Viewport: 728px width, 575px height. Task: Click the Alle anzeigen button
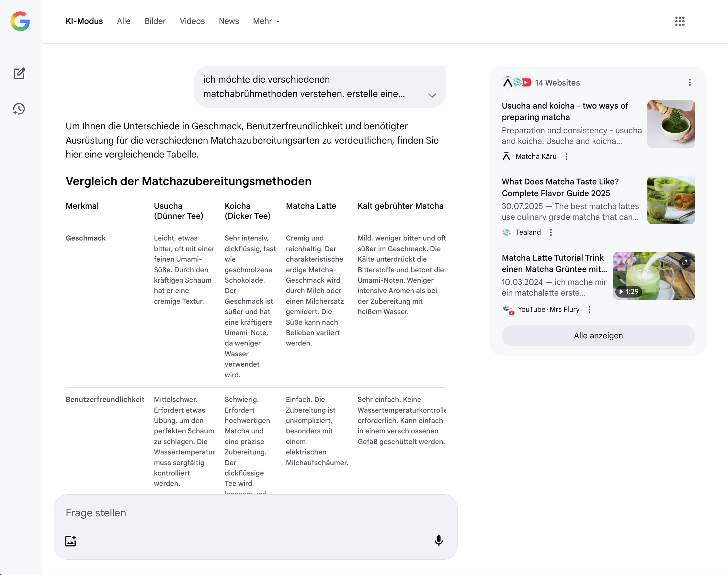[x=598, y=335]
